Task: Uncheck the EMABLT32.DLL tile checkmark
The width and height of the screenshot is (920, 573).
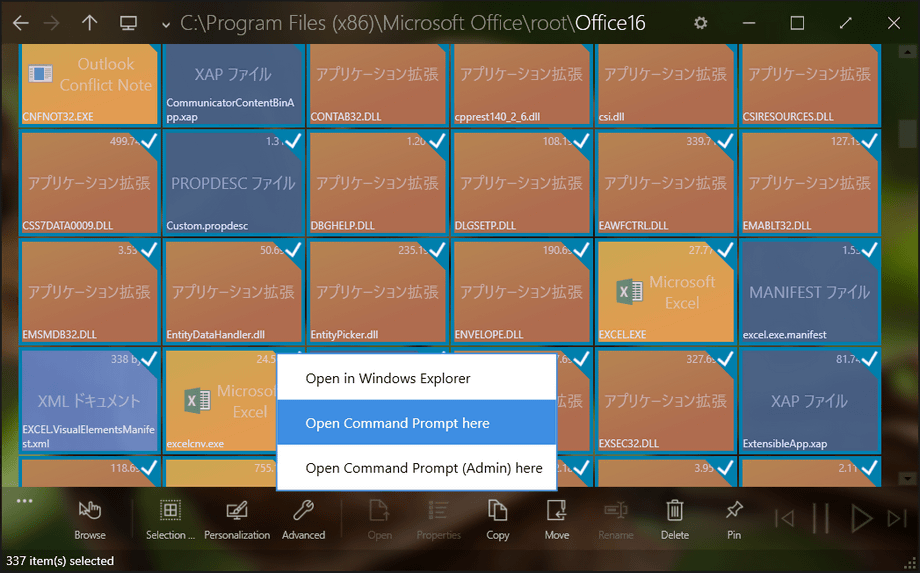Action: tap(870, 141)
